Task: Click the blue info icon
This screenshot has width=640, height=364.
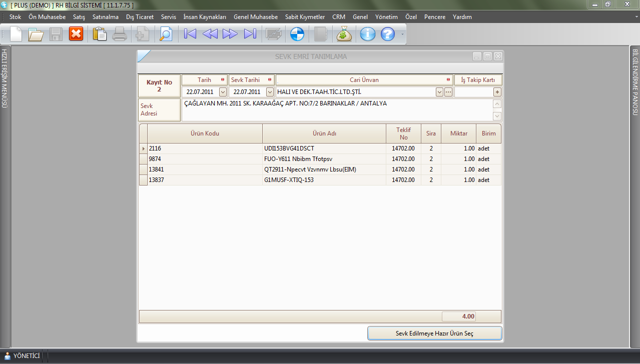Action: pyautogui.click(x=368, y=34)
